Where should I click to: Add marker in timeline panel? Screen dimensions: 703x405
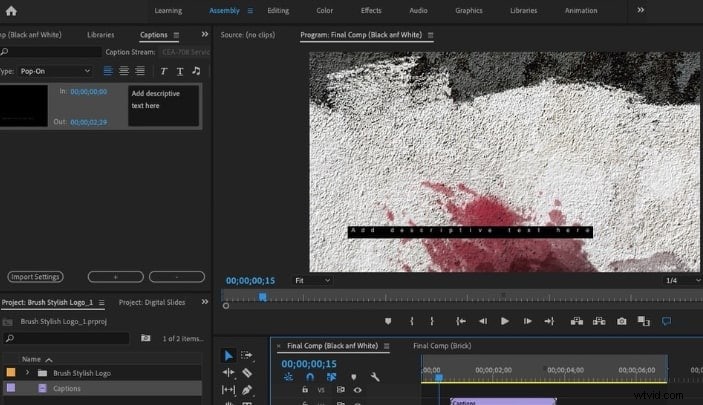[354, 377]
